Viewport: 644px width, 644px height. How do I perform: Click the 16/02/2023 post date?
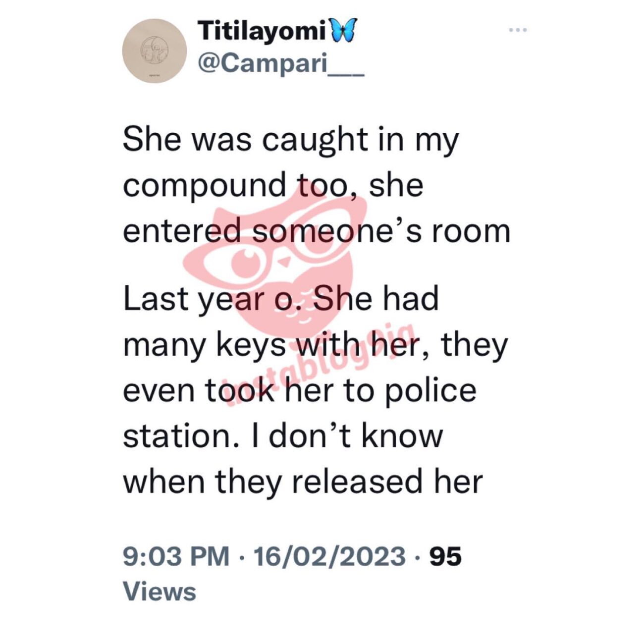point(329,556)
